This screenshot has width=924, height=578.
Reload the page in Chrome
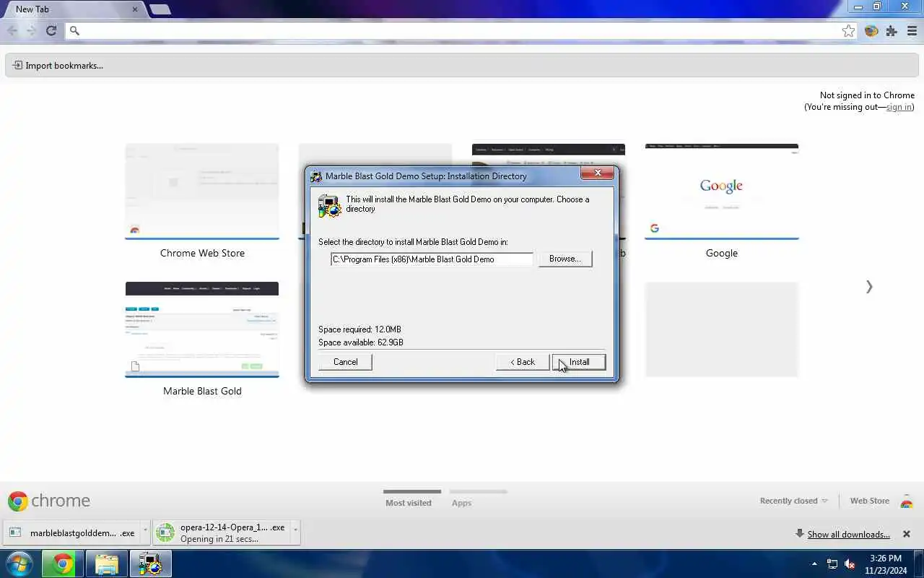pyautogui.click(x=51, y=30)
